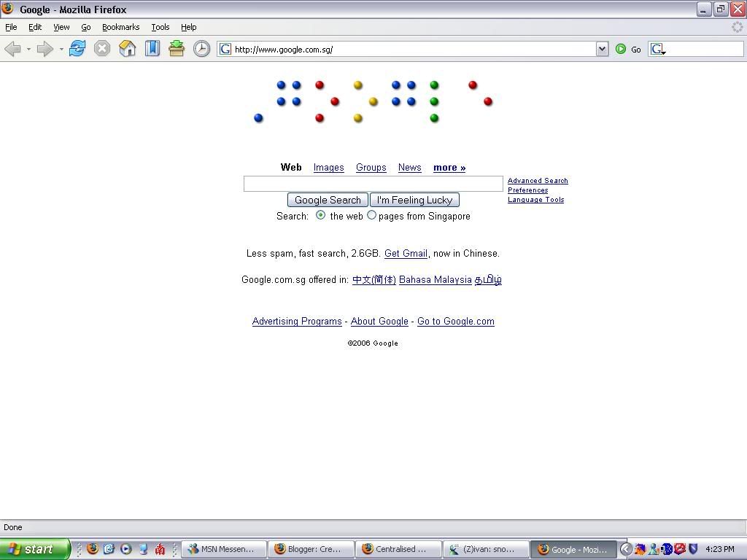The height and width of the screenshot is (560, 747).
Task: Open the File menu
Action: 11,27
